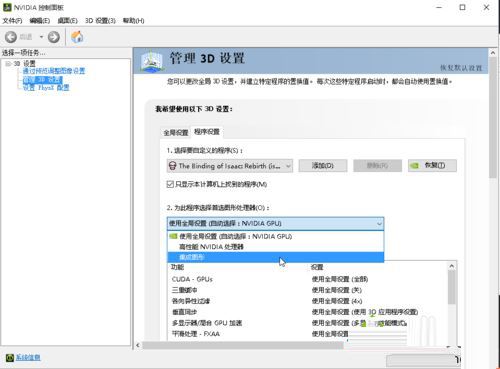This screenshot has width=500, height=369.
Task: Select the 各向异性过滤 feature row
Action: click(307, 301)
